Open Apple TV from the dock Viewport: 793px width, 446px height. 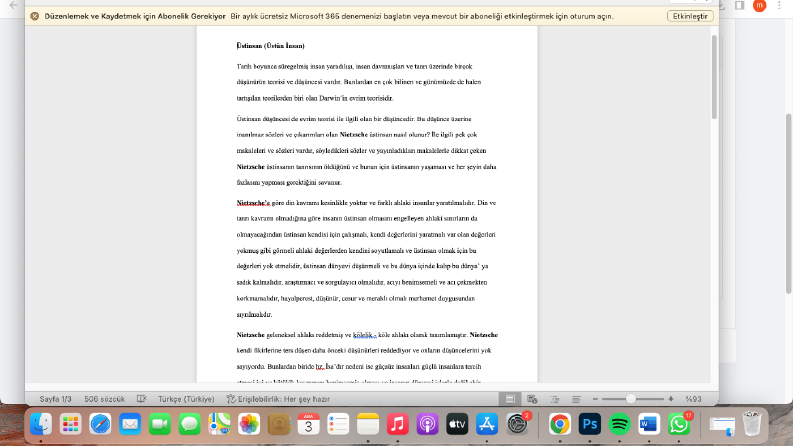(457, 424)
